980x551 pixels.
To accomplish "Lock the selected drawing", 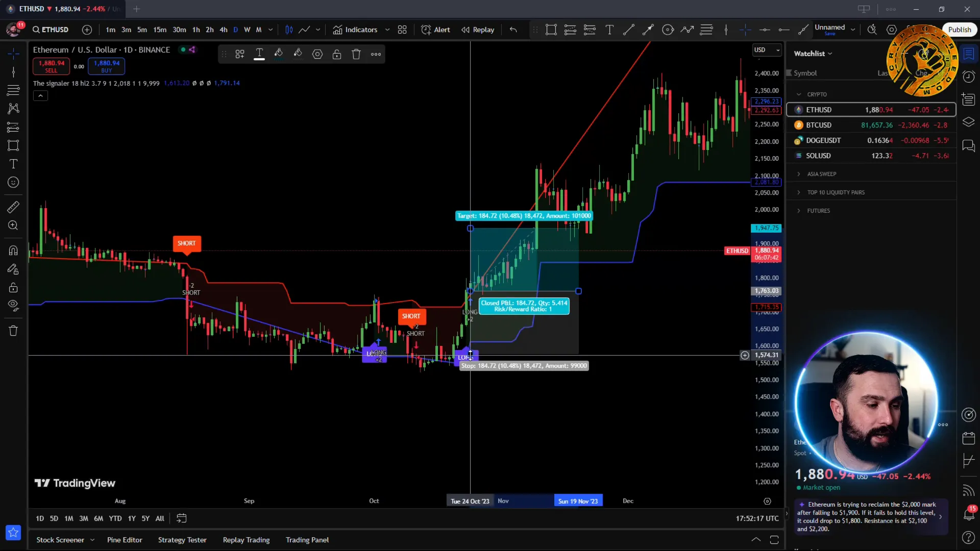I will point(337,54).
